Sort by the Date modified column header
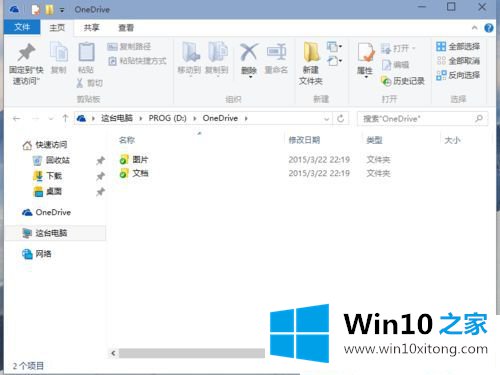Viewport: 500px width, 375px height. tap(304, 140)
